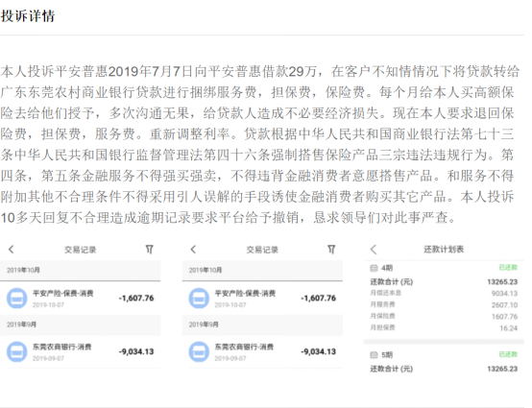This screenshot has height=408, width=532.
Task: Tap back arrow in middle 交易记录 screenshot
Action: pos(193,250)
